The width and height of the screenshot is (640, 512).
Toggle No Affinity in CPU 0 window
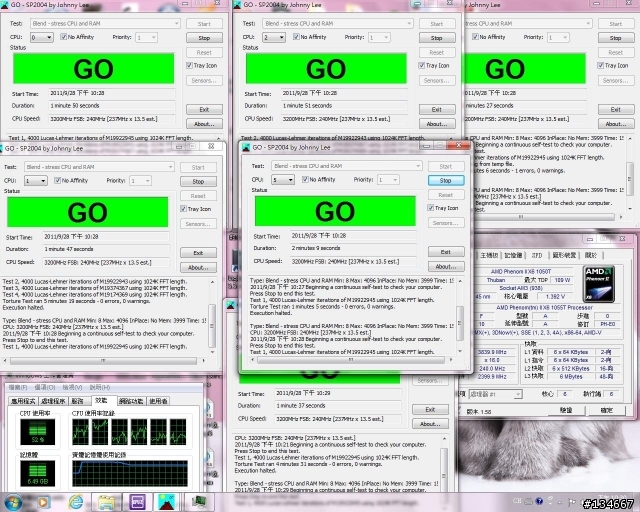[x=78, y=37]
